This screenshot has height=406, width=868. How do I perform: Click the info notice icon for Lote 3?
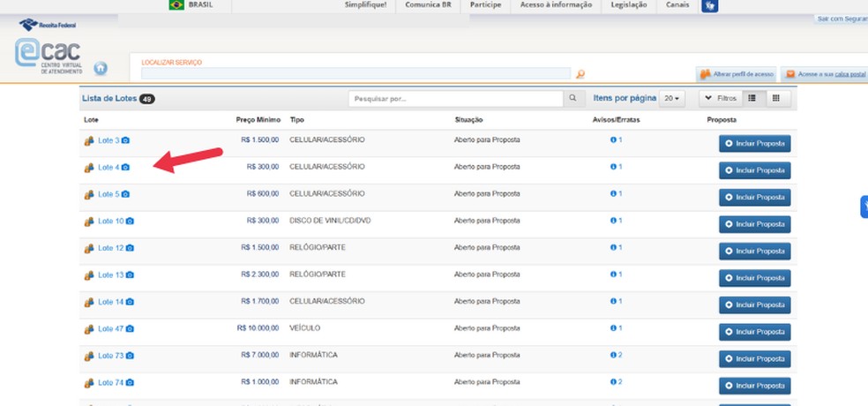click(x=614, y=140)
